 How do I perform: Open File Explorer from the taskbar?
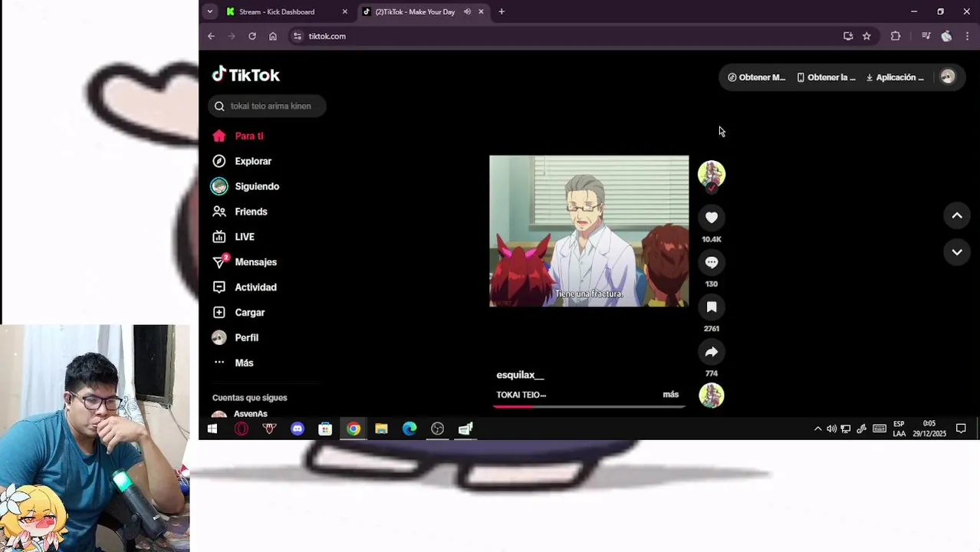[x=381, y=429]
